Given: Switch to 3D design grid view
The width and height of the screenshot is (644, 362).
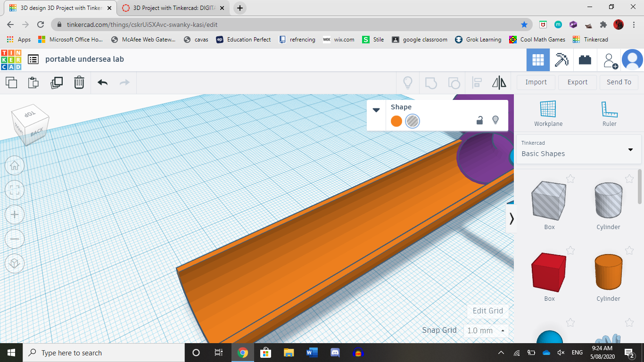Looking at the screenshot, I should pyautogui.click(x=538, y=60).
